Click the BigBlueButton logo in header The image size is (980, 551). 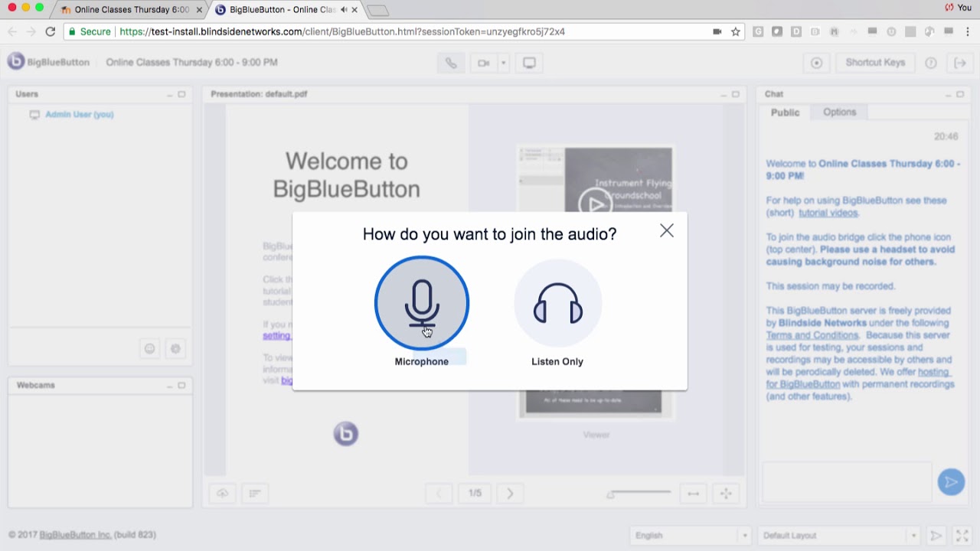(x=48, y=62)
